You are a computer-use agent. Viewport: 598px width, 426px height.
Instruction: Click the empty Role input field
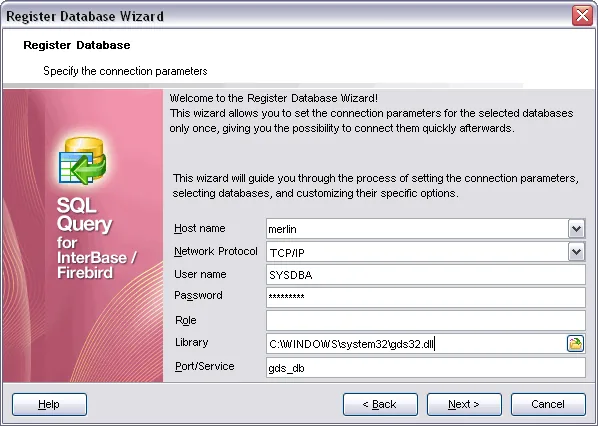pos(426,320)
